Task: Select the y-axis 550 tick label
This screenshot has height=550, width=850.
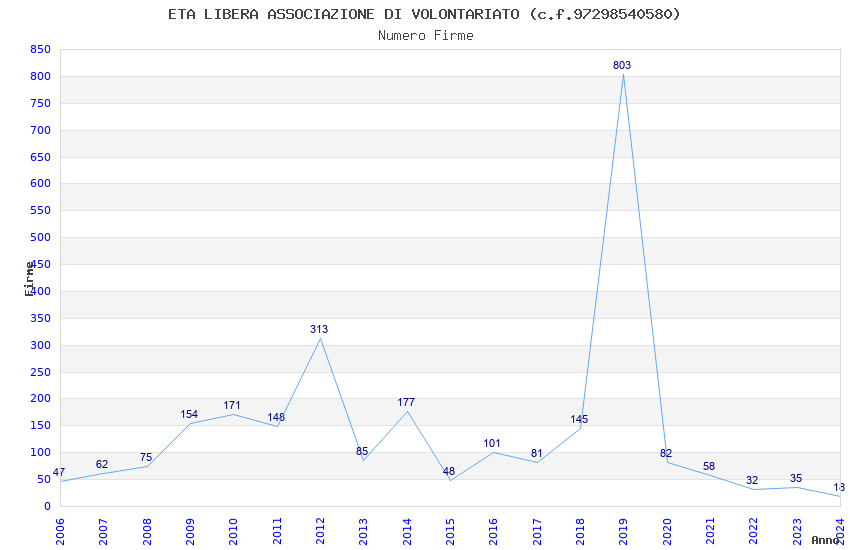Action: tap(40, 210)
